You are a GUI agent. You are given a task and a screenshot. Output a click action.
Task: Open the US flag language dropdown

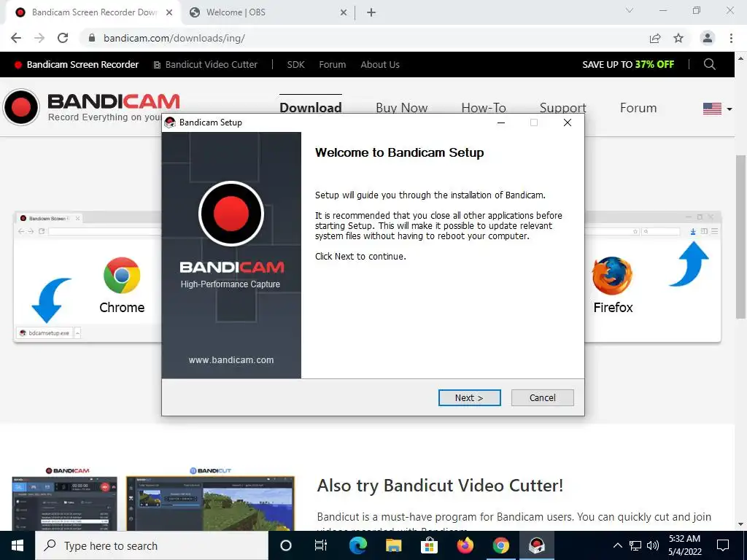click(x=717, y=109)
